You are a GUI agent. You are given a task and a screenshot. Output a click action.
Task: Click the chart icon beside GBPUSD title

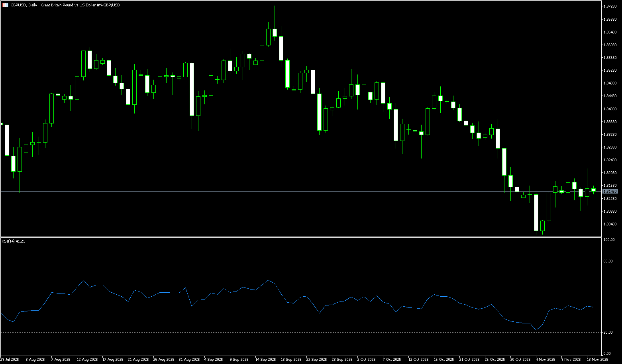[x=6, y=5]
